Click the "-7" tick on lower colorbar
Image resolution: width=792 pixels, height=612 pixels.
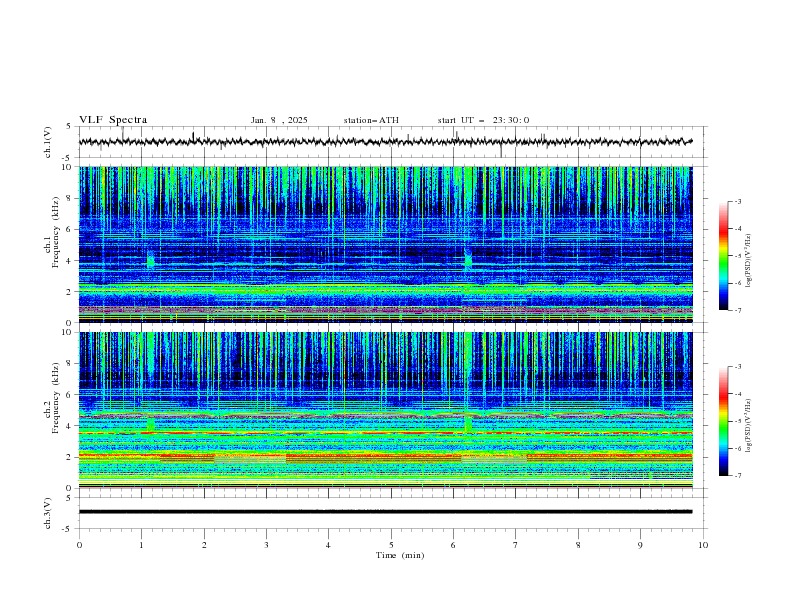[x=737, y=475]
